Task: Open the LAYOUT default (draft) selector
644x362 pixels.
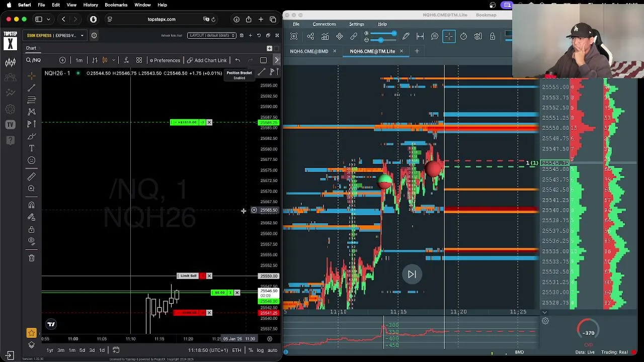Action: [x=211, y=35]
